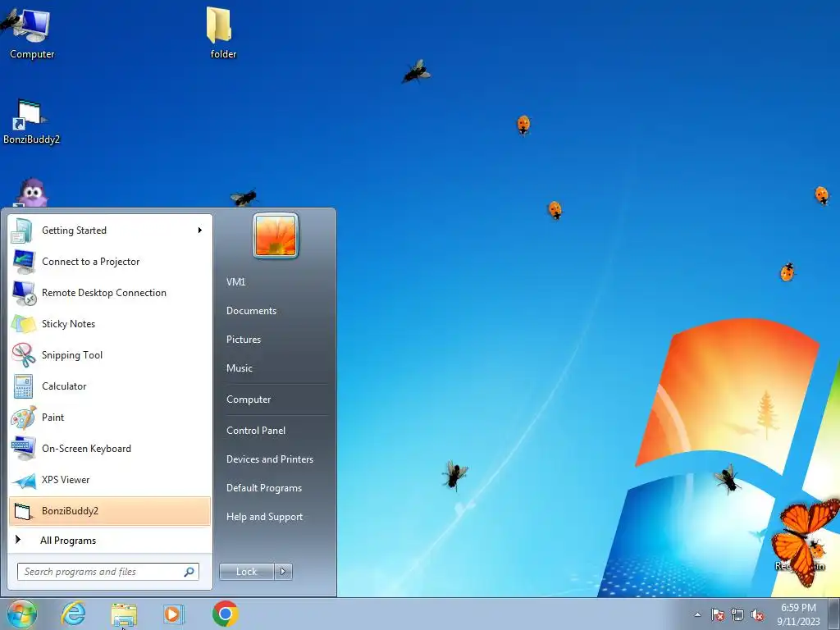Open Getting Started from the Start menu
This screenshot has width=840, height=630.
[x=110, y=231]
